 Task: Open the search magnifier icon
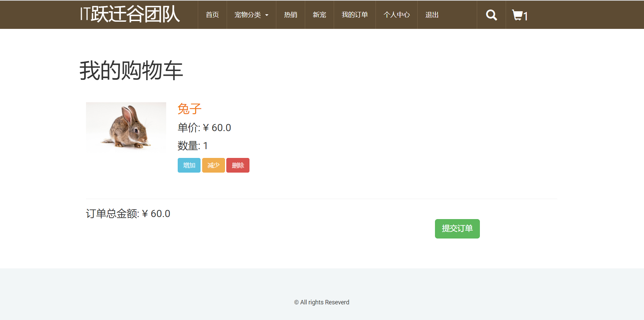point(491,15)
